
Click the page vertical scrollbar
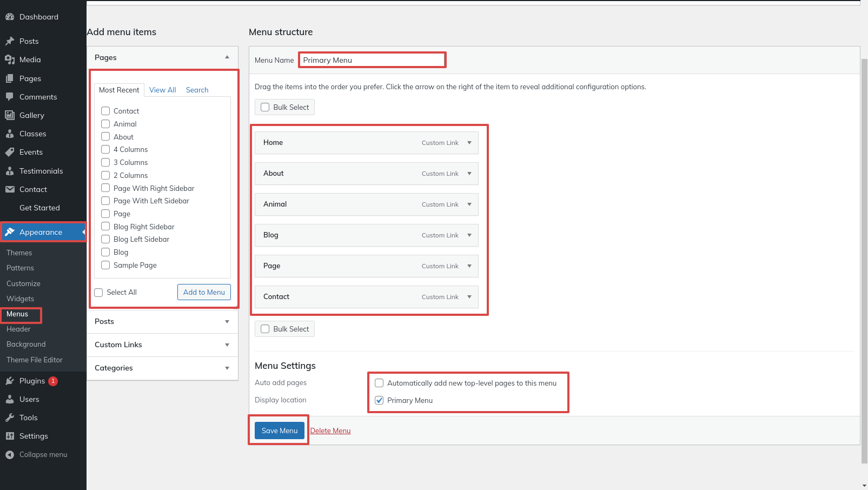coord(864,261)
